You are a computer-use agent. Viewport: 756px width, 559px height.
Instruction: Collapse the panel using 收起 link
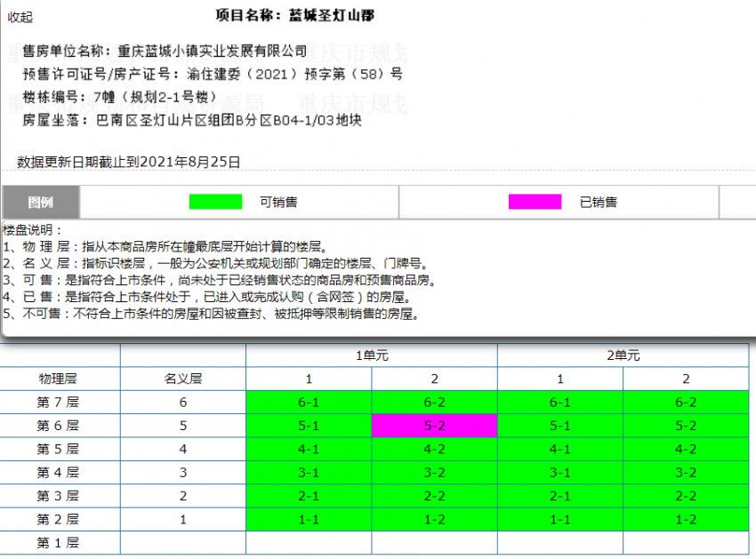pyautogui.click(x=19, y=17)
